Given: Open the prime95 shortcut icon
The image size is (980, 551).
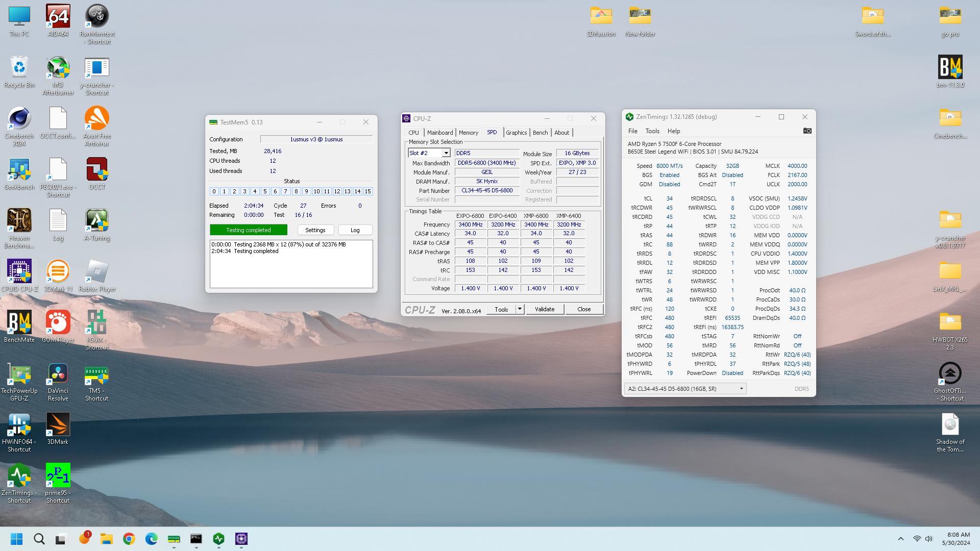Looking at the screenshot, I should click(x=58, y=476).
